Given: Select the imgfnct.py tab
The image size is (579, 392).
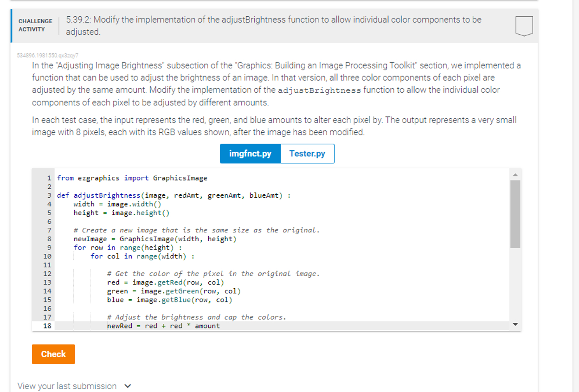Looking at the screenshot, I should pyautogui.click(x=250, y=154).
